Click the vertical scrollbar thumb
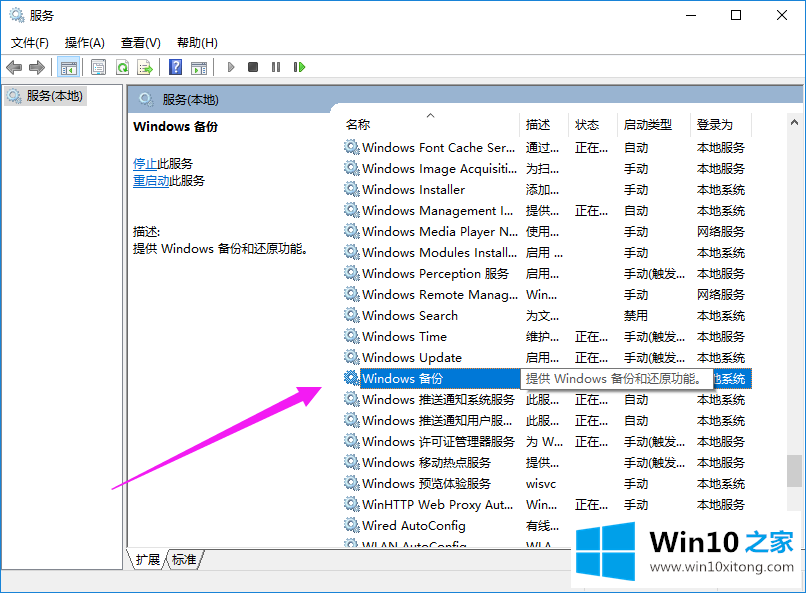 point(794,471)
